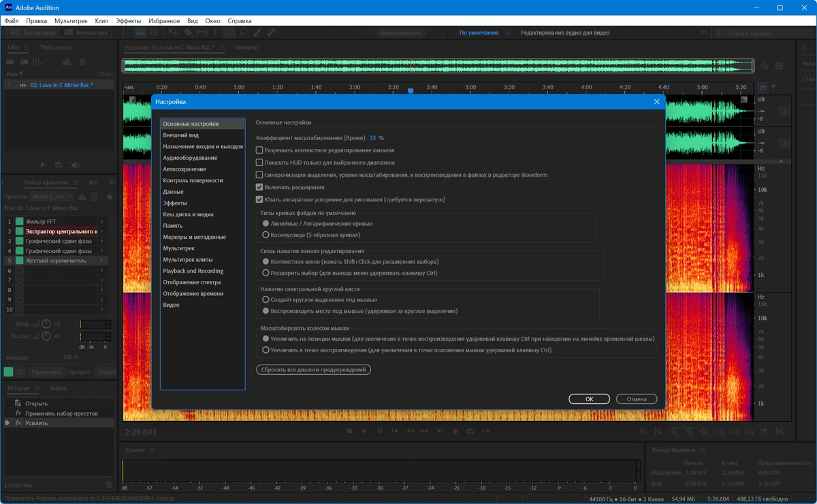
Task: Click the red Record button
Action: pos(455,431)
